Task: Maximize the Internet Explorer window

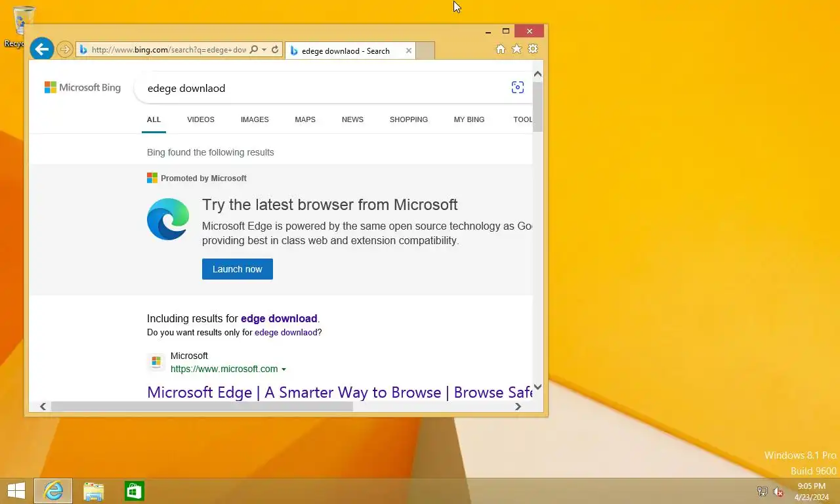Action: pos(506,31)
